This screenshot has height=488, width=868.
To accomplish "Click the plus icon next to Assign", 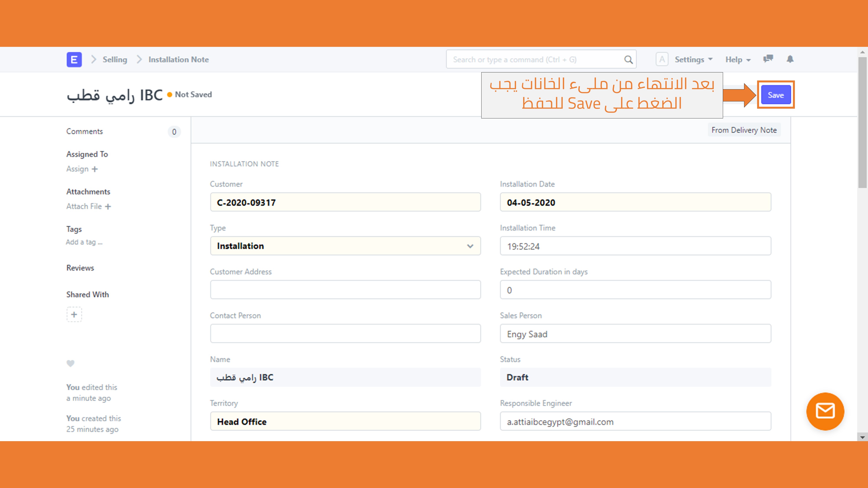I will [95, 169].
